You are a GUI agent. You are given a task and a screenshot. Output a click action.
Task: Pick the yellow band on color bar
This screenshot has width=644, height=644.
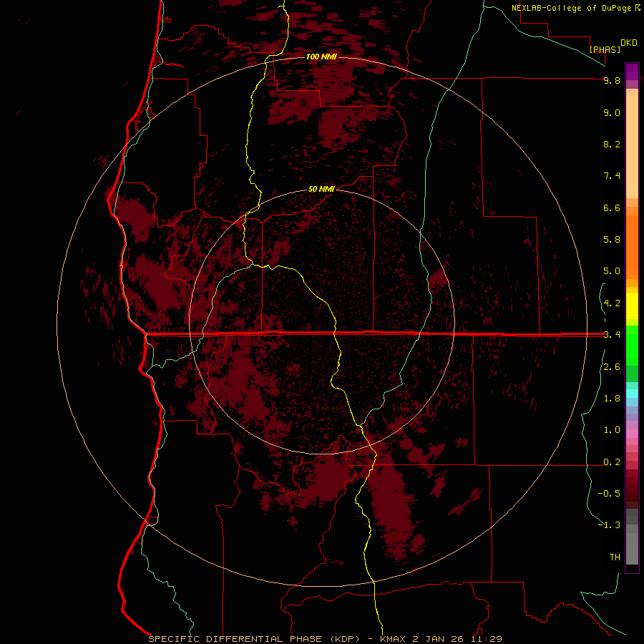[x=632, y=306]
